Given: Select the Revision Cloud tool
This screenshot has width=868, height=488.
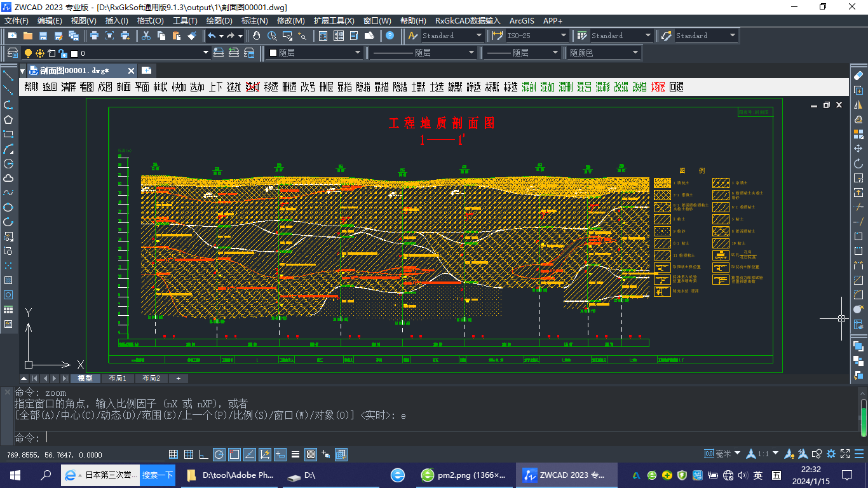Looking at the screenshot, I should pos(8,178).
